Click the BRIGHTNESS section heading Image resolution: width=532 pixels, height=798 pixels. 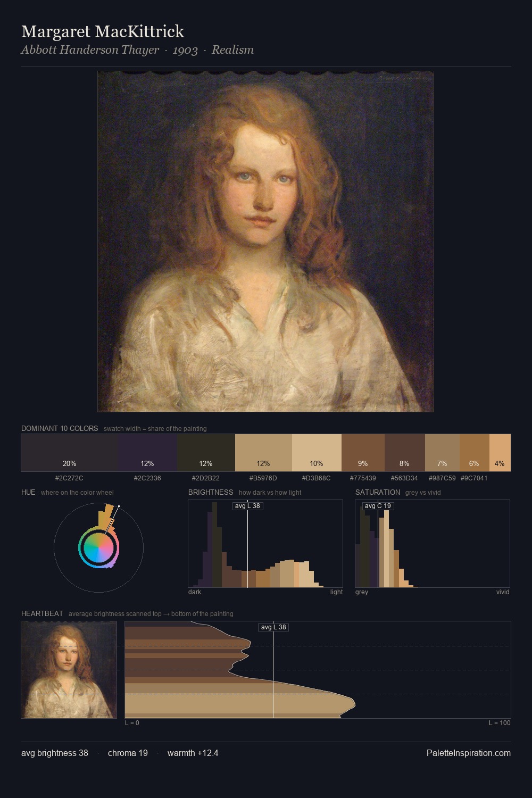click(x=211, y=492)
